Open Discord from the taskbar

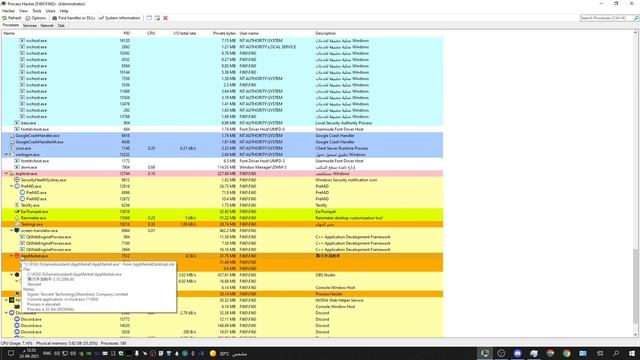518,353
